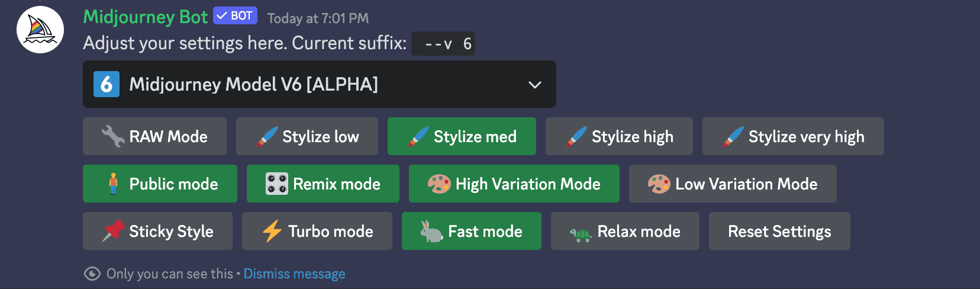Click the Midjourney Bot sailboat avatar
Image resolution: width=980 pixels, height=289 pixels.
point(40,30)
